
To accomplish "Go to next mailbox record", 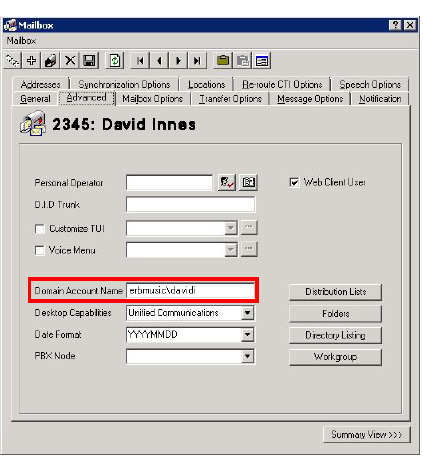I will point(179,61).
